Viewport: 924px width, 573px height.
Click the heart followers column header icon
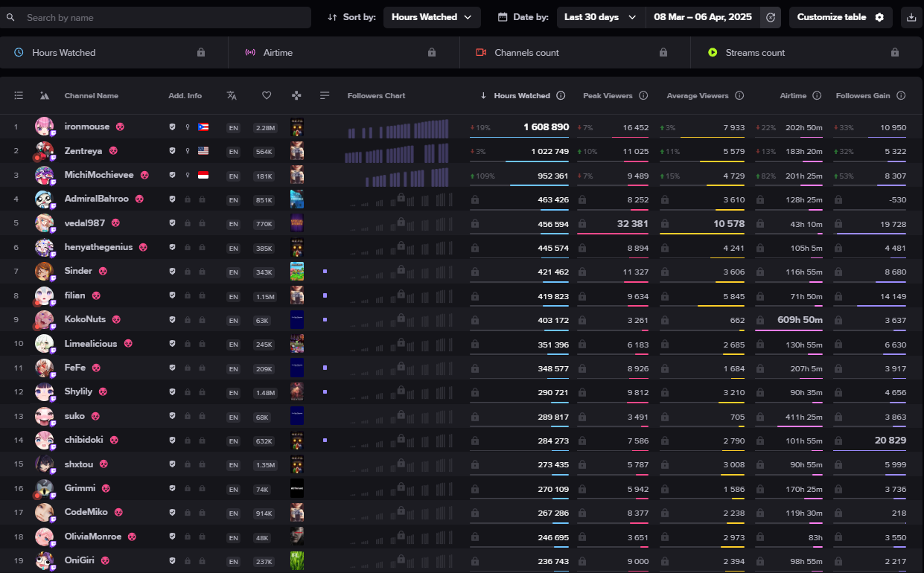[x=267, y=95]
